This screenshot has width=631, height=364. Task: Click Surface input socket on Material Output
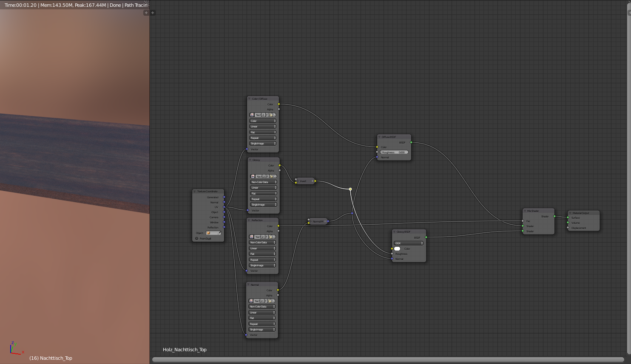click(x=568, y=217)
